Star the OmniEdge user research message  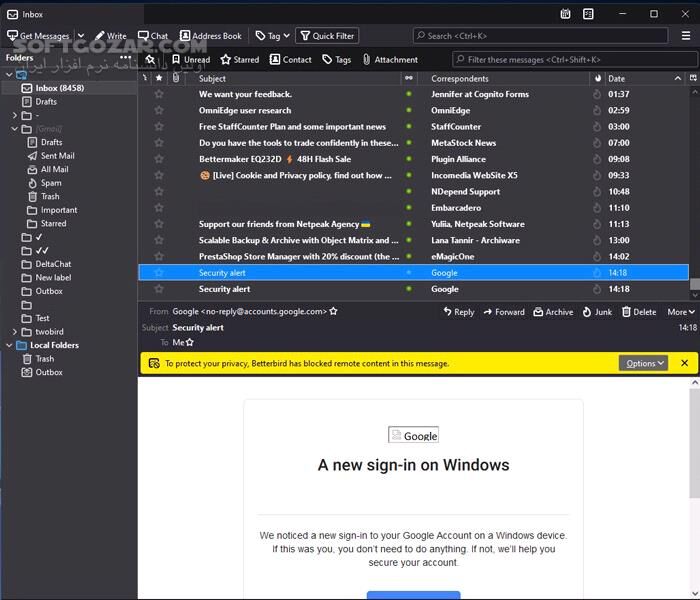(x=159, y=111)
